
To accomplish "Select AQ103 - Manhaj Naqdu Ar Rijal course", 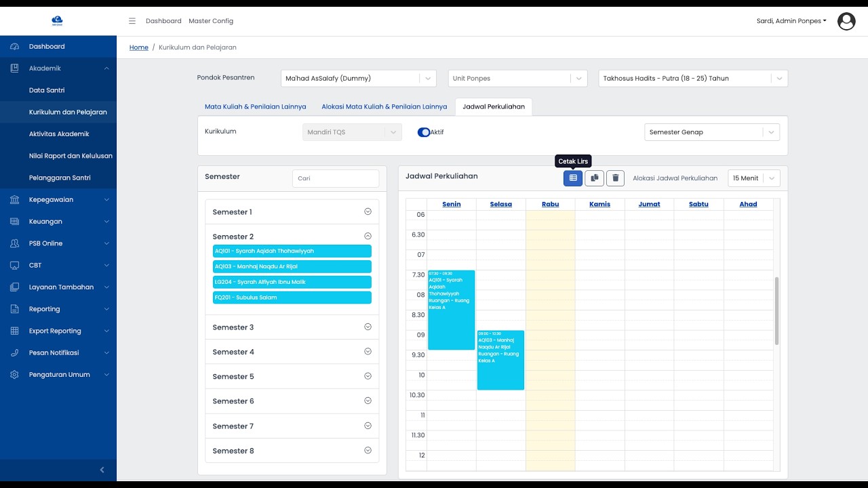I will coord(292,267).
